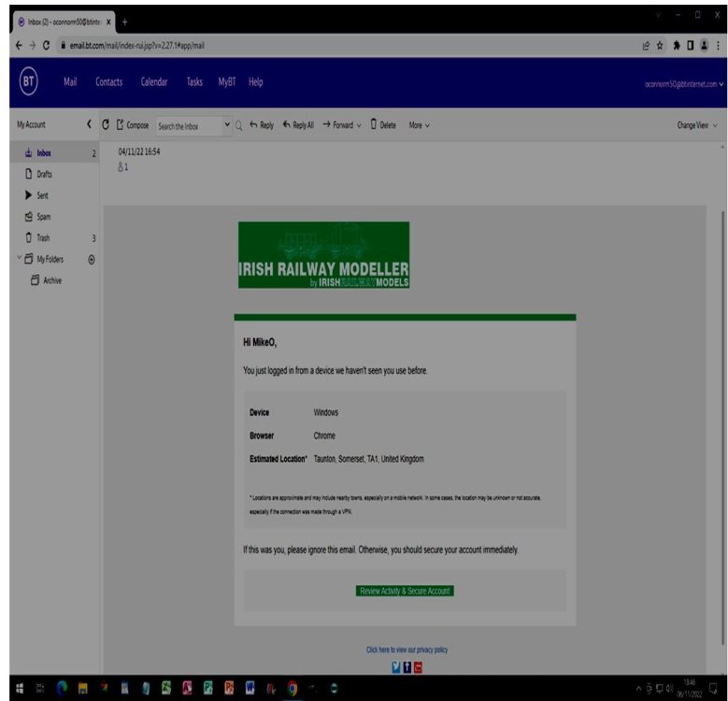The width and height of the screenshot is (728, 701).
Task: Open the Windows Start menu
Action: (20, 688)
